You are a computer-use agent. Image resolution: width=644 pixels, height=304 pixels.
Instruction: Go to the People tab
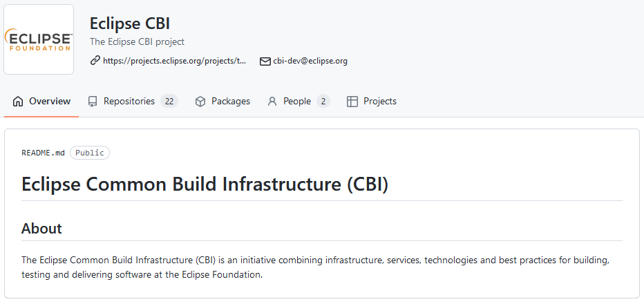pos(297,102)
